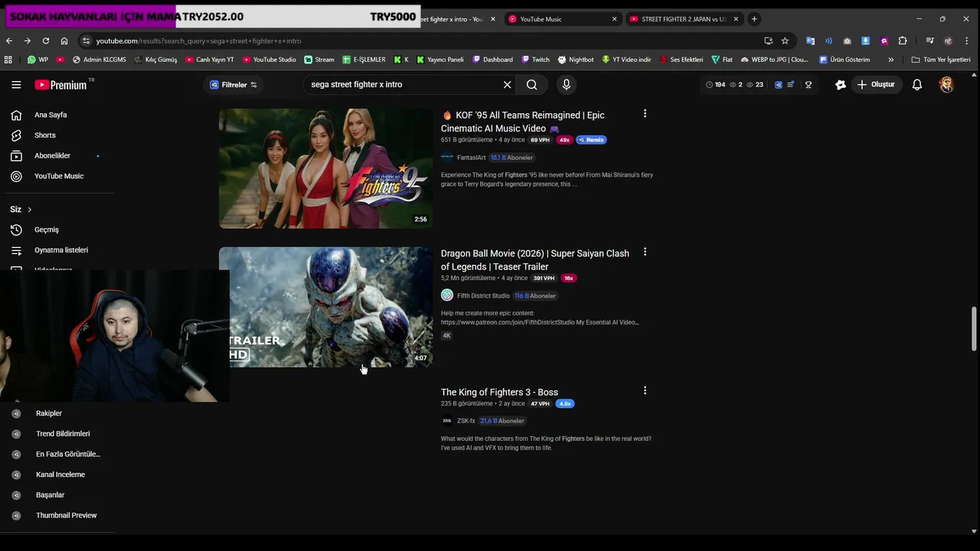Reload the page
Viewport: 980px width, 551px height.
tap(46, 41)
